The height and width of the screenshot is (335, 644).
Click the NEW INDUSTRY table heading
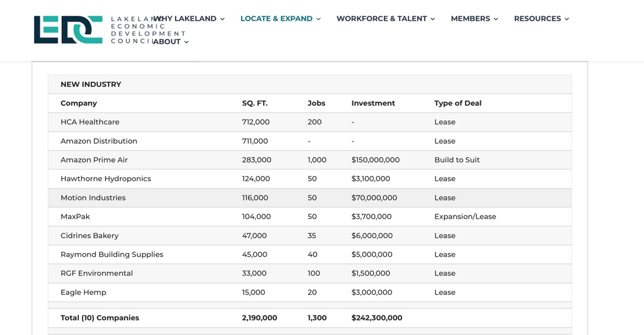click(90, 84)
